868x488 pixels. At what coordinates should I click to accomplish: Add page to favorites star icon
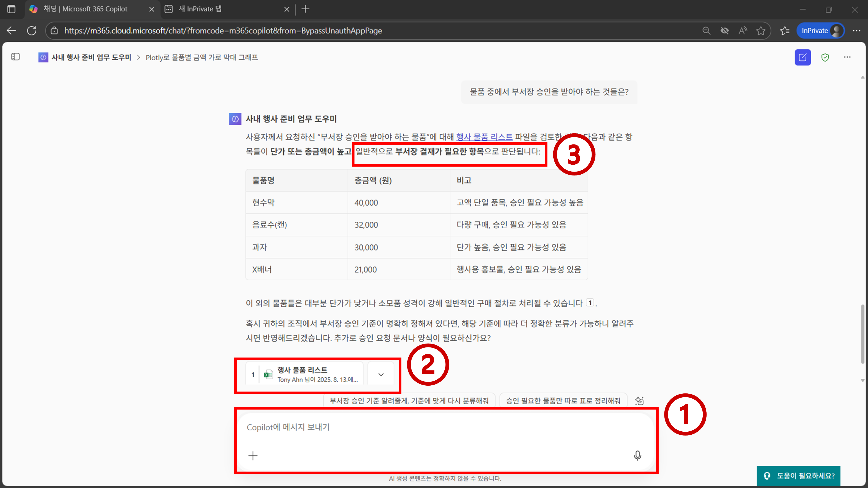[x=761, y=31]
